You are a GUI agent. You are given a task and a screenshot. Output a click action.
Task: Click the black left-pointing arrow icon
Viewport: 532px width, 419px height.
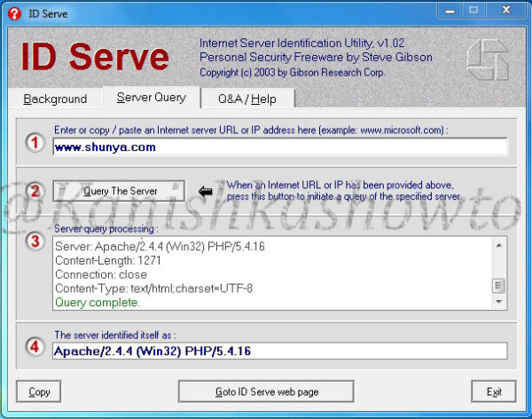[206, 192]
